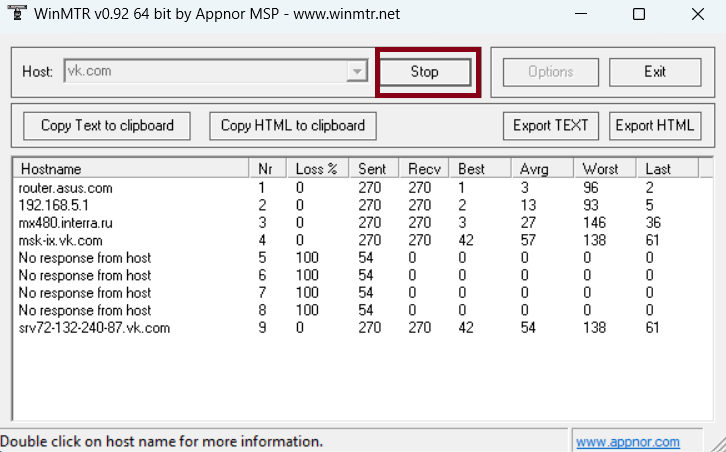Image resolution: width=726 pixels, height=452 pixels.
Task: Click the Avrg column header
Action: (534, 169)
